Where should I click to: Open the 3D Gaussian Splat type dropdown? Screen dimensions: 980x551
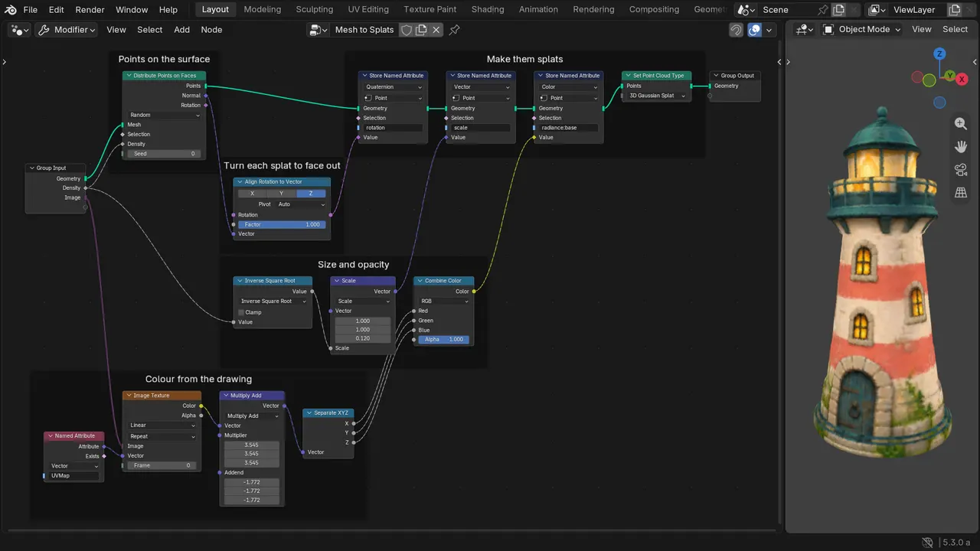click(658, 96)
